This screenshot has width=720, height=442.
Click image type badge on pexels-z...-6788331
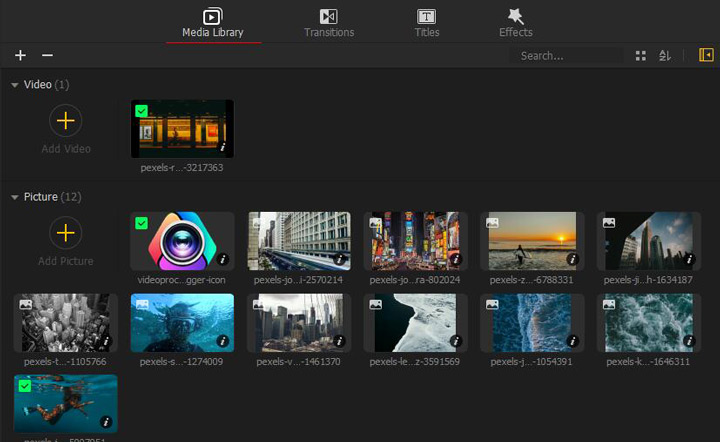(492, 223)
